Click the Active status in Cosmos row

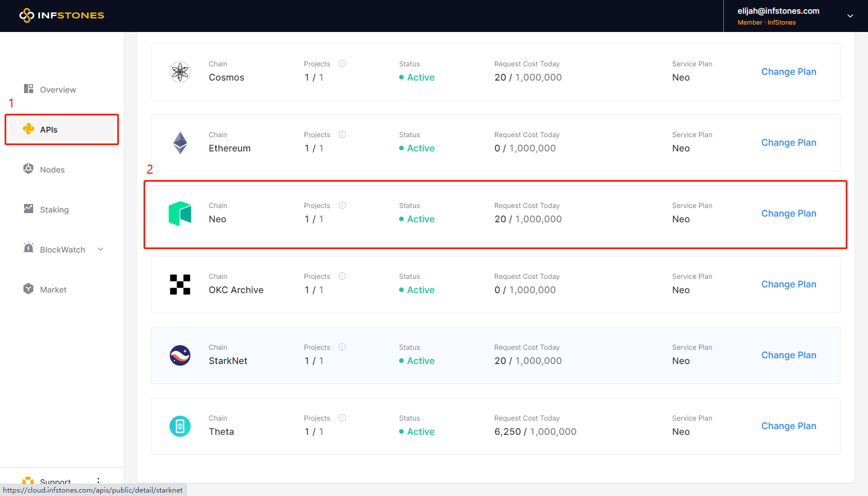coord(417,77)
